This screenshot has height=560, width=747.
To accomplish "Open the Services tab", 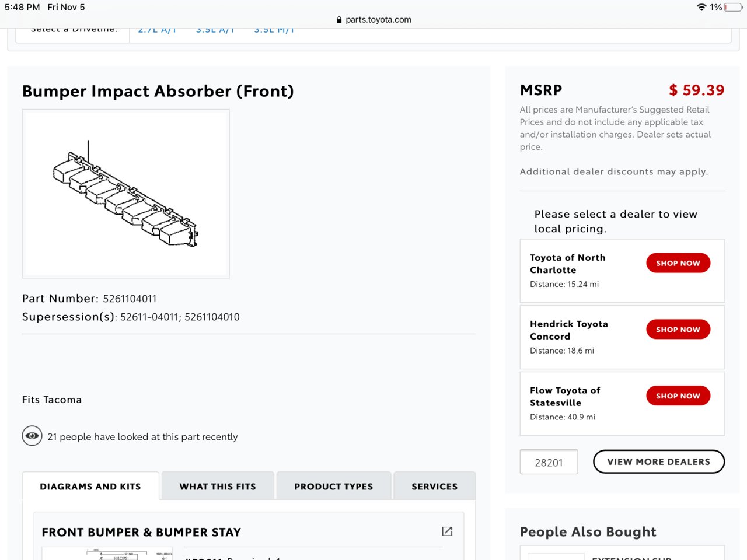I will [435, 487].
